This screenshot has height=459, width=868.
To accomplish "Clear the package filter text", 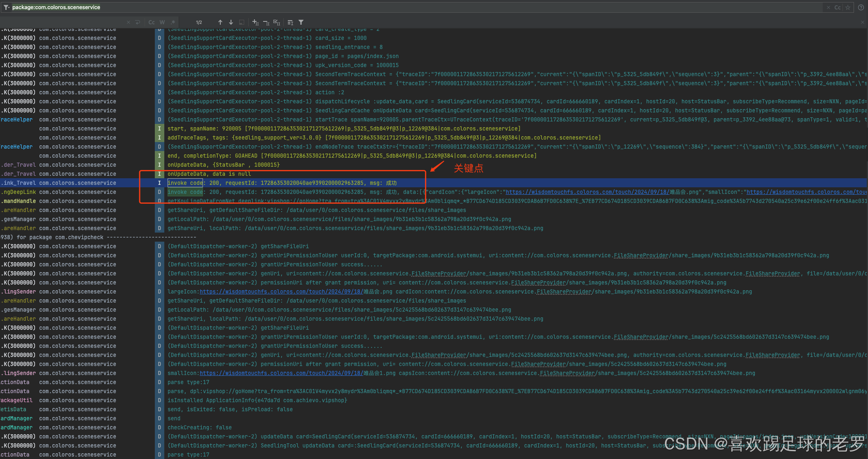I will click(x=828, y=7).
